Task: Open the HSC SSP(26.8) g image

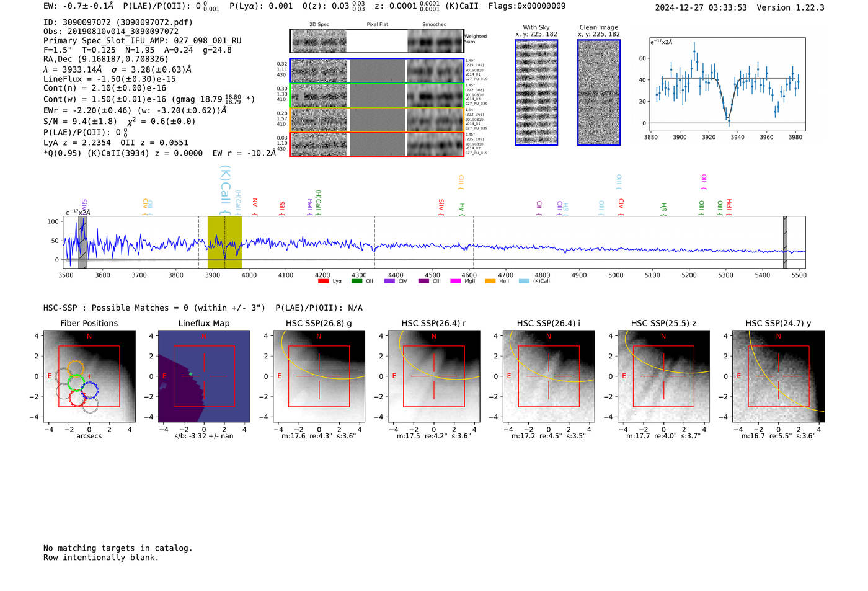Action: click(319, 376)
